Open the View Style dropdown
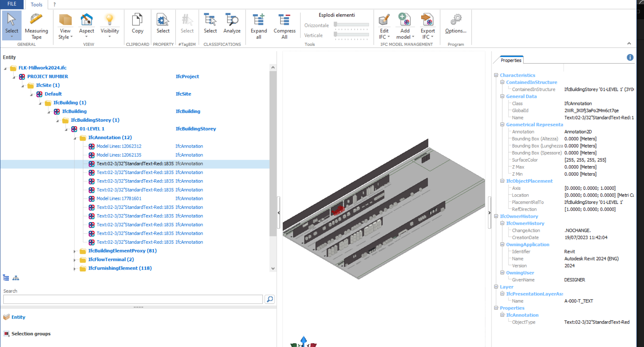 click(65, 26)
